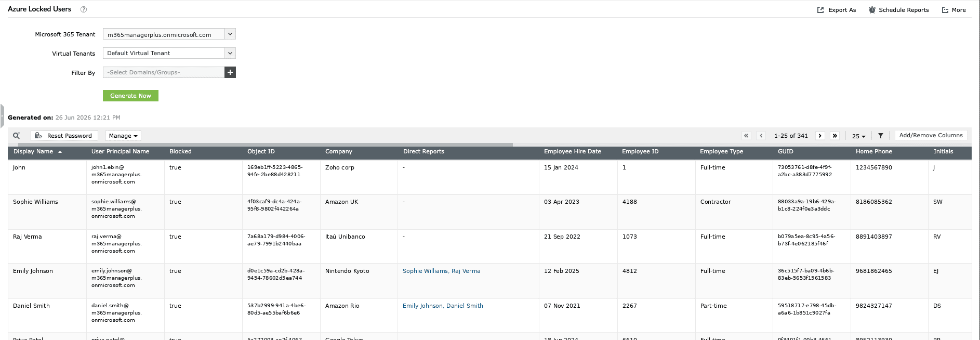Image resolution: width=980 pixels, height=340 pixels.
Task: Click the GUID column header
Action: pyautogui.click(x=786, y=152)
